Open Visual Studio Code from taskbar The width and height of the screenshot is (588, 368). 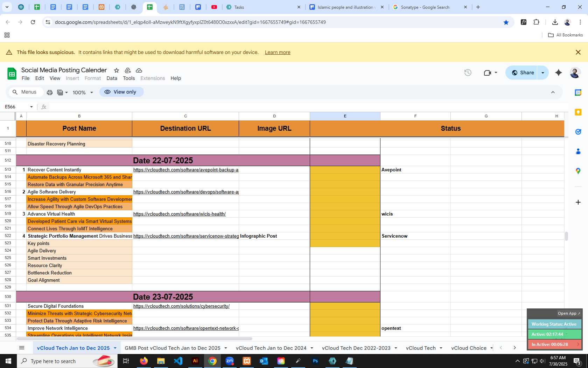tap(178, 361)
